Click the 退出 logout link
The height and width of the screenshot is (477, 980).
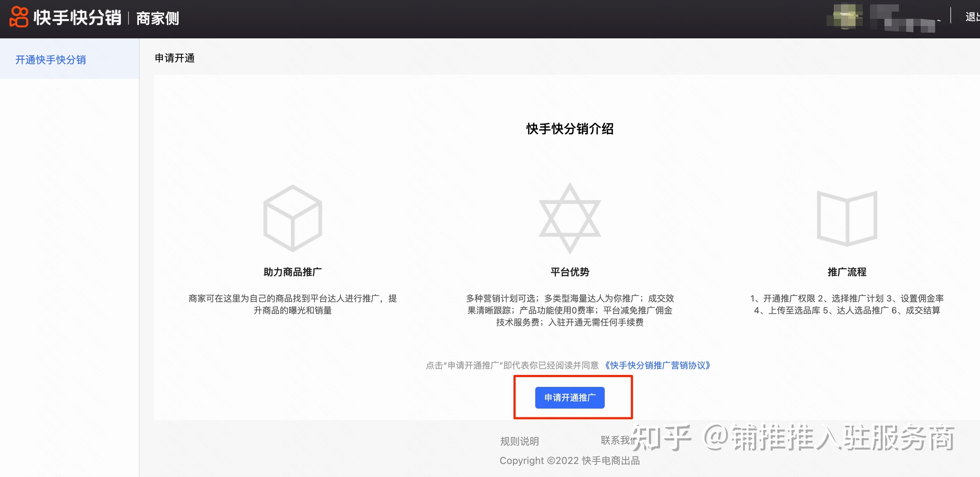click(972, 17)
